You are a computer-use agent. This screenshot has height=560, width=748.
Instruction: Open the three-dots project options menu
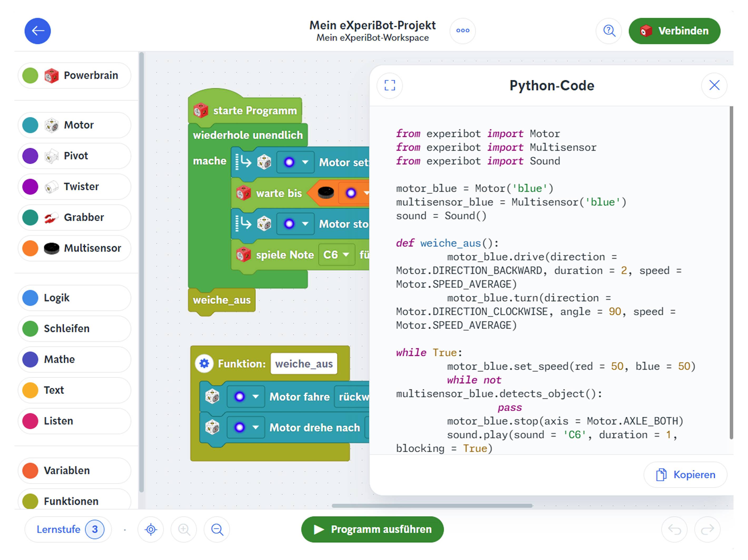click(462, 31)
